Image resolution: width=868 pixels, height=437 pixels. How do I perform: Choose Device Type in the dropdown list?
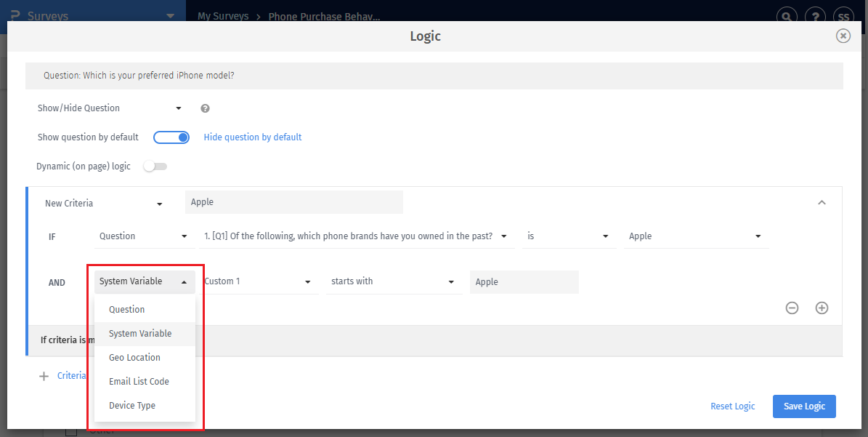pos(132,405)
